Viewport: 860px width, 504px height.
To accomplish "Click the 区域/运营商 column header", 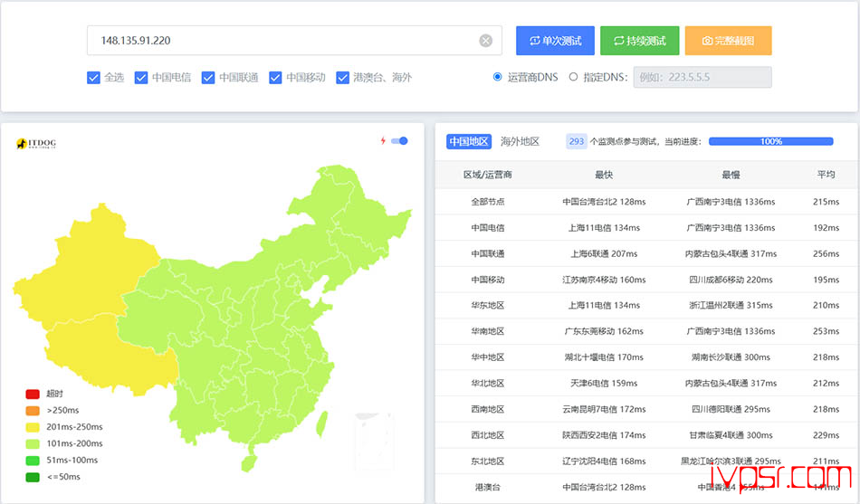I will coord(487,175).
